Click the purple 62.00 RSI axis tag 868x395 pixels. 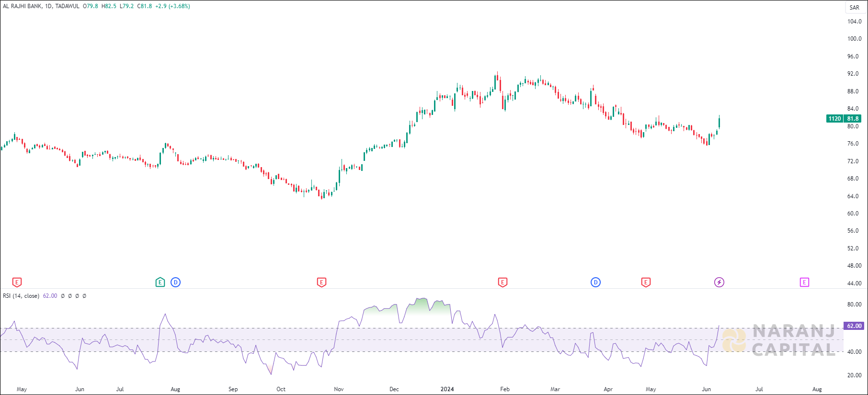(854, 326)
